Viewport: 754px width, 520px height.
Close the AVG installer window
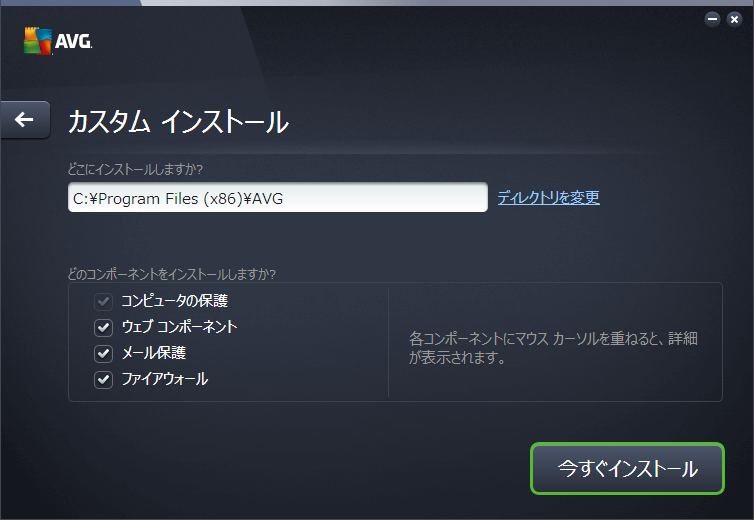coord(734,19)
